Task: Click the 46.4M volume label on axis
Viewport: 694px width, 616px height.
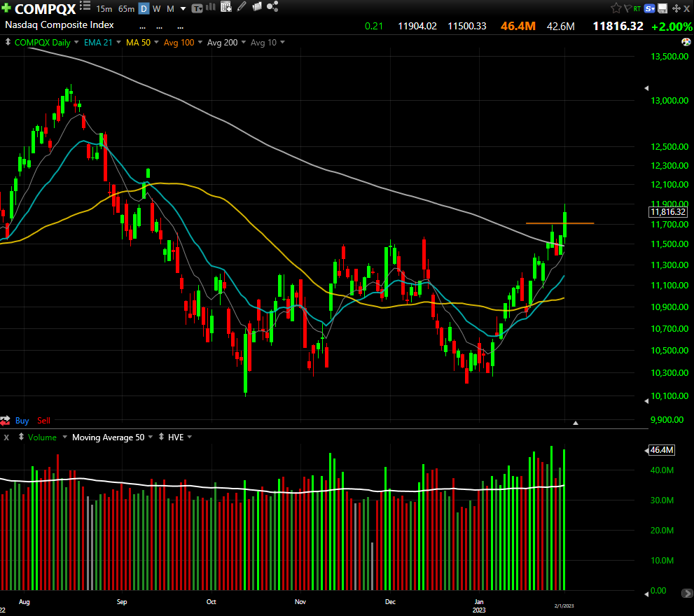Action: [662, 450]
